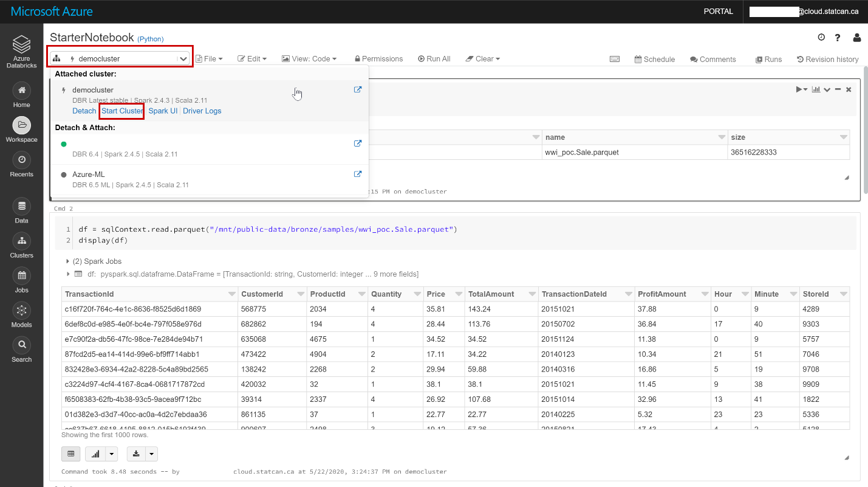Open the Clusters page icon
This screenshot has height=487, width=868.
click(21, 240)
